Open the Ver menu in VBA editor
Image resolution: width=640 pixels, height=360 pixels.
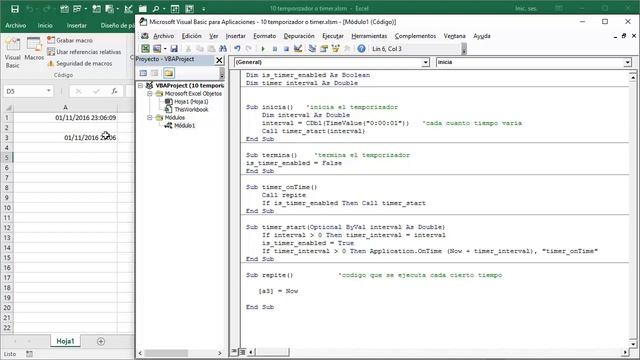click(214, 36)
